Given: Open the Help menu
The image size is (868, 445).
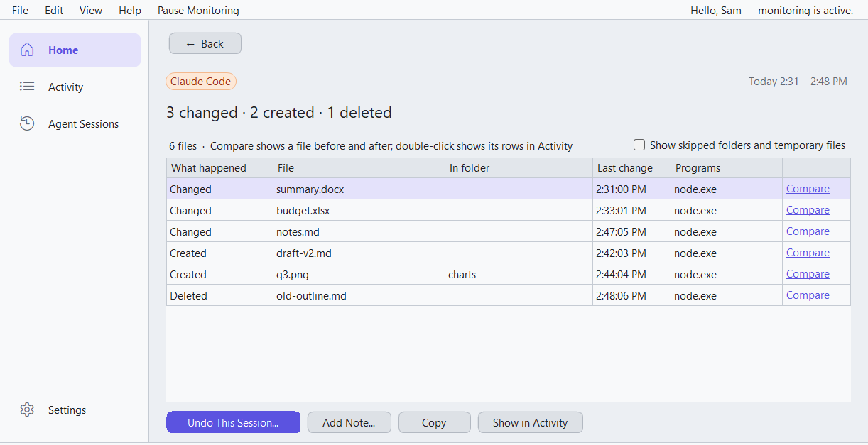Looking at the screenshot, I should click(130, 11).
